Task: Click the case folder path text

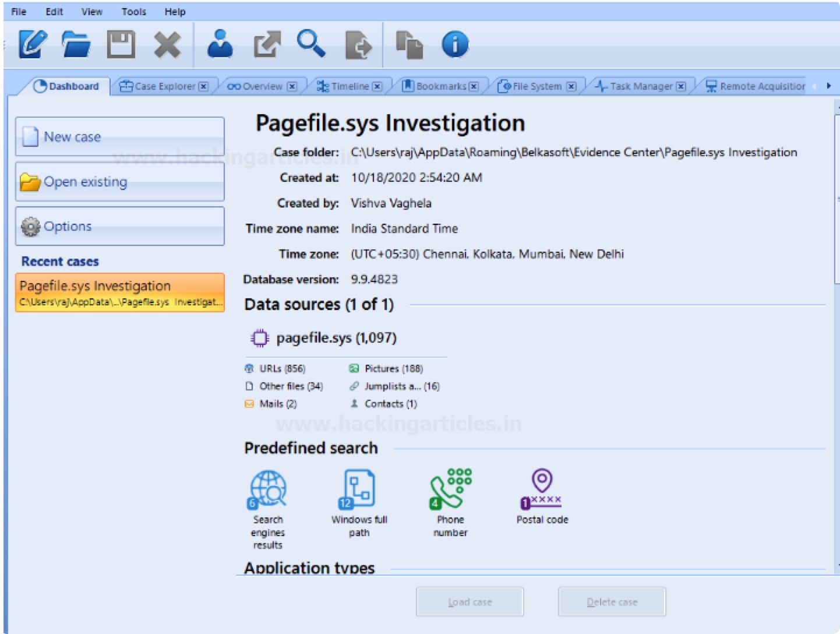Action: coord(574,152)
